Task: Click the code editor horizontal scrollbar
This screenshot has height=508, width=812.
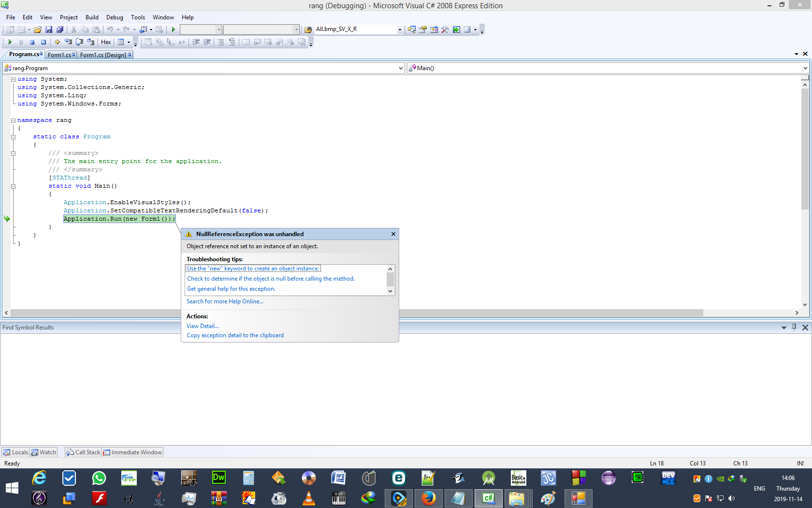Action: [x=357, y=313]
